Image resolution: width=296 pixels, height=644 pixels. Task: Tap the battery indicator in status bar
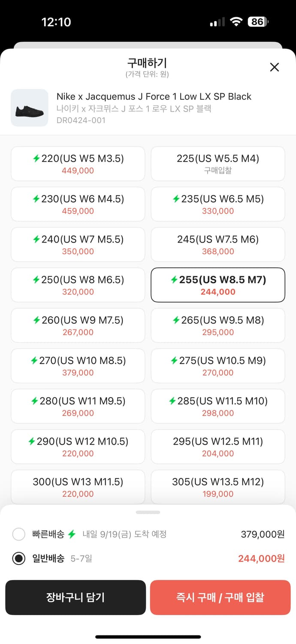pyautogui.click(x=258, y=22)
